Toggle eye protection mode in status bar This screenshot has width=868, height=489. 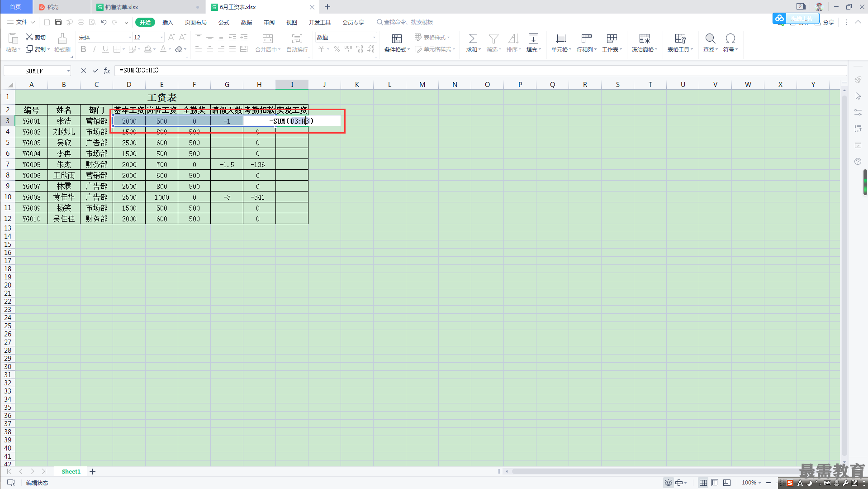(668, 483)
